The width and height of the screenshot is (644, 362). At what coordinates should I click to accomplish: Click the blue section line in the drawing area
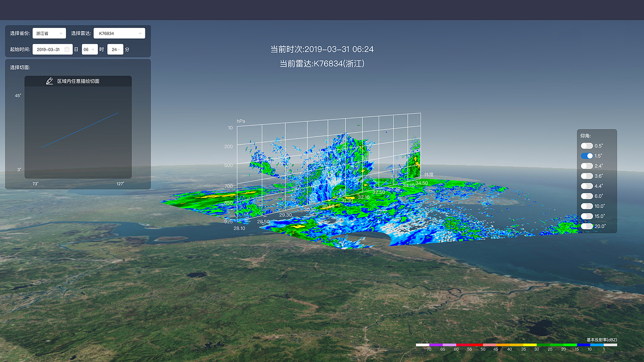click(x=79, y=130)
